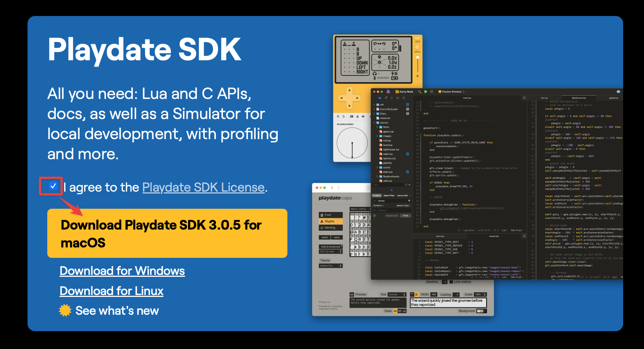
Task: Click the blue eye icon in the editor toolbar
Action: [618, 92]
